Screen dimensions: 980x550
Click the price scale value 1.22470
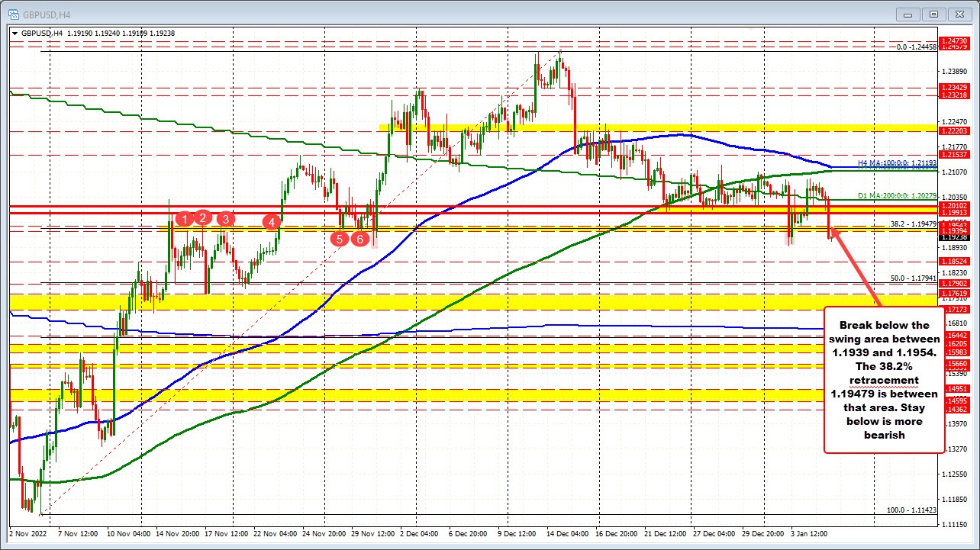pyautogui.click(x=955, y=121)
